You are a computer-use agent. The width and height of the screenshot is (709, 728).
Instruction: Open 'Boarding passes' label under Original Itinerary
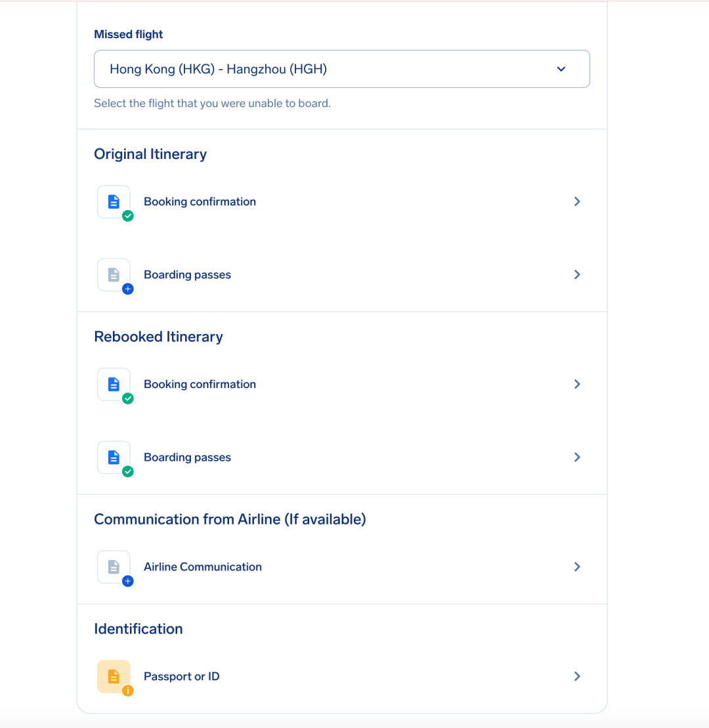(187, 275)
